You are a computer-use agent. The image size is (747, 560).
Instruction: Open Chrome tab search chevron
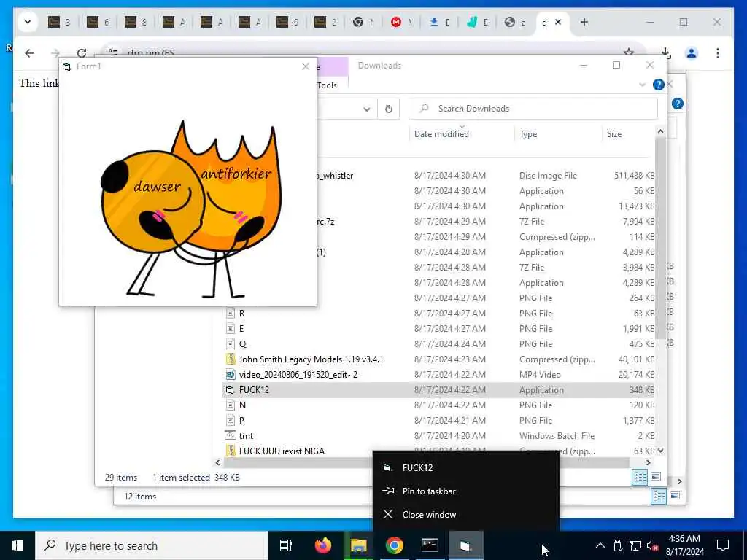coord(28,22)
